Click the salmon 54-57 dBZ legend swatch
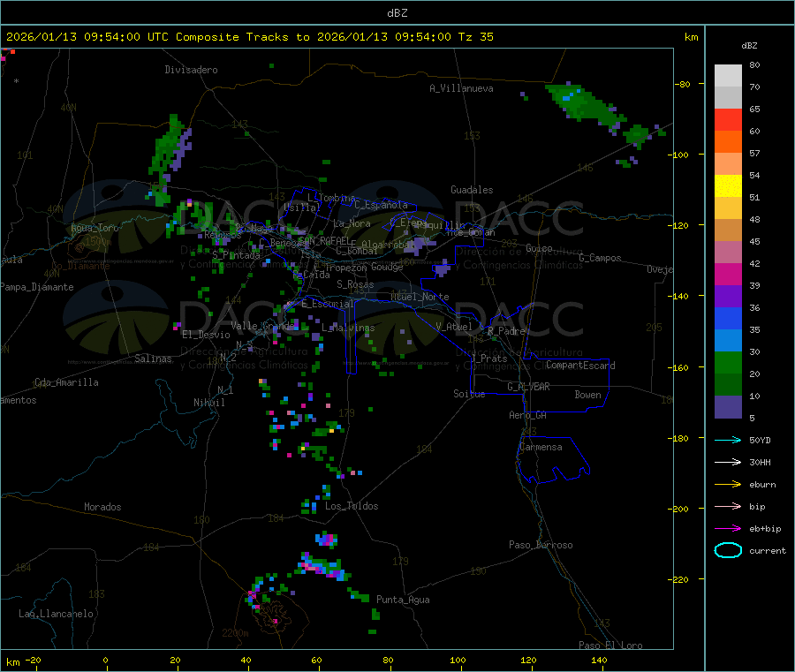Screen dimensions: 795x672 coord(728,163)
